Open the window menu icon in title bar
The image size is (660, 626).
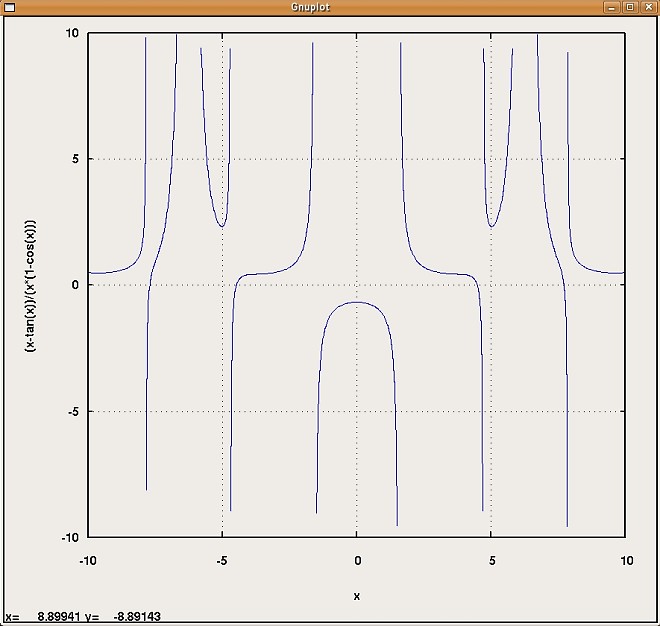point(9,7)
